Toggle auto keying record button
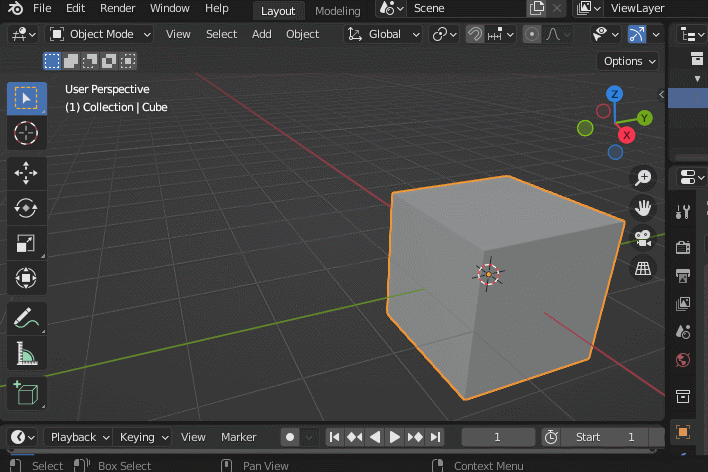The image size is (708, 472). 290,437
